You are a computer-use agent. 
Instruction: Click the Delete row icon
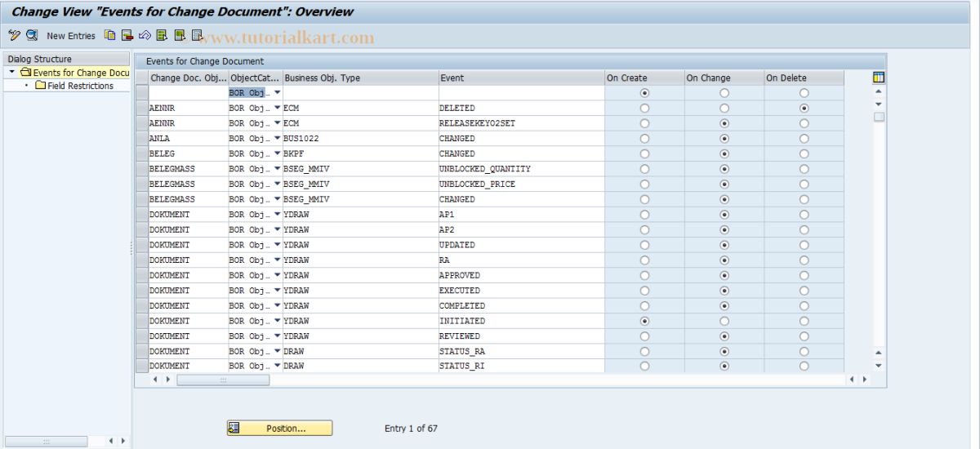127,35
